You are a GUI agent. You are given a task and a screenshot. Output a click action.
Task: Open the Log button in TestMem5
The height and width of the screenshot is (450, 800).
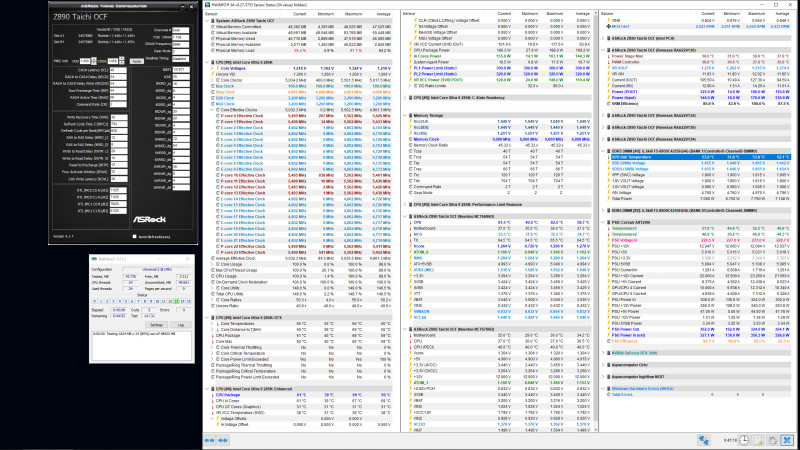click(181, 324)
